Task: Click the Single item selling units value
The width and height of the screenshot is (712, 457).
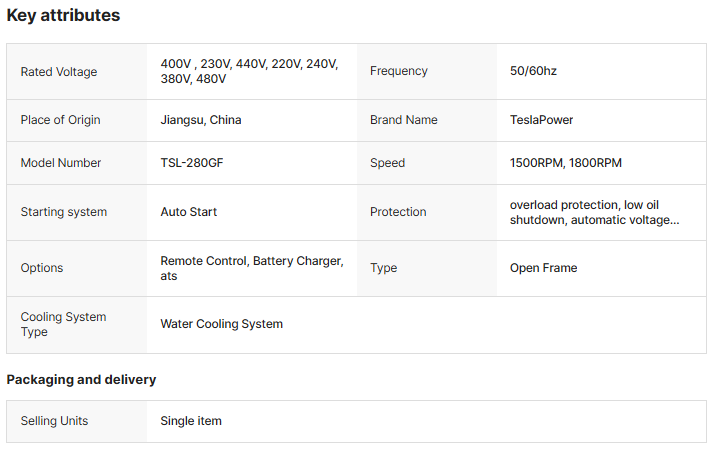Action: [191, 421]
